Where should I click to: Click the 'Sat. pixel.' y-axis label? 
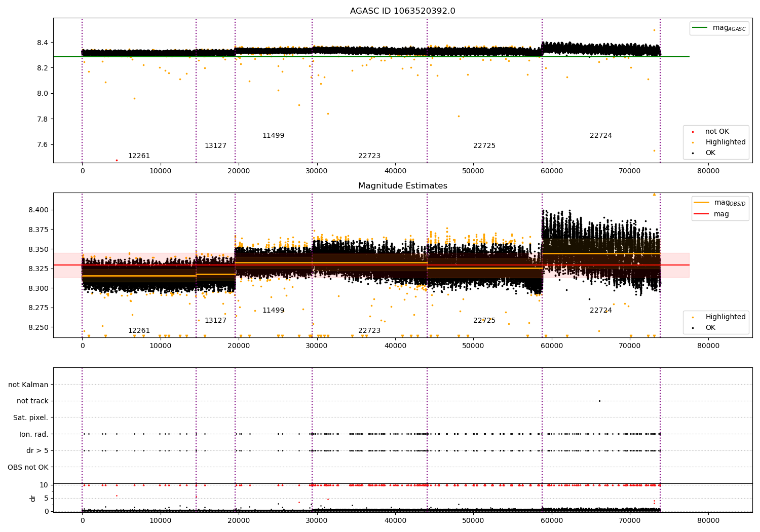pos(30,417)
